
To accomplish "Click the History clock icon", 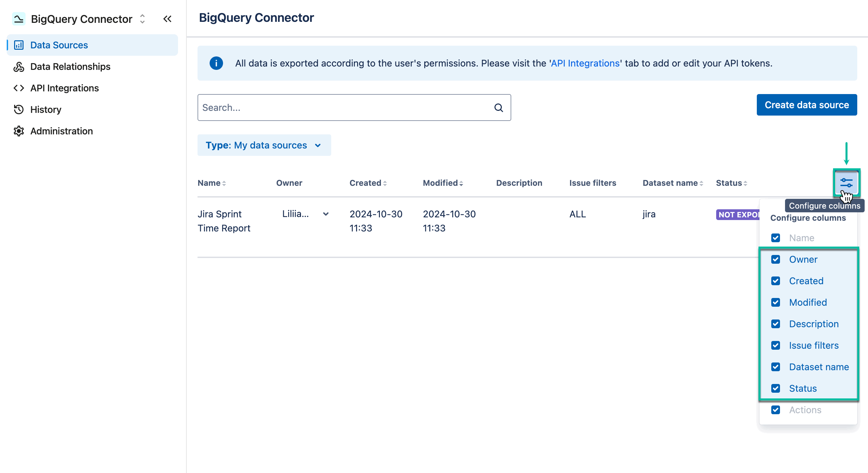I will (x=19, y=109).
